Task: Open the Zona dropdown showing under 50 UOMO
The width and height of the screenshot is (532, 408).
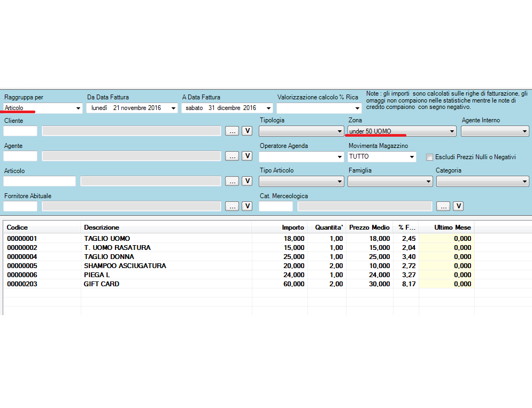Action: click(x=451, y=131)
